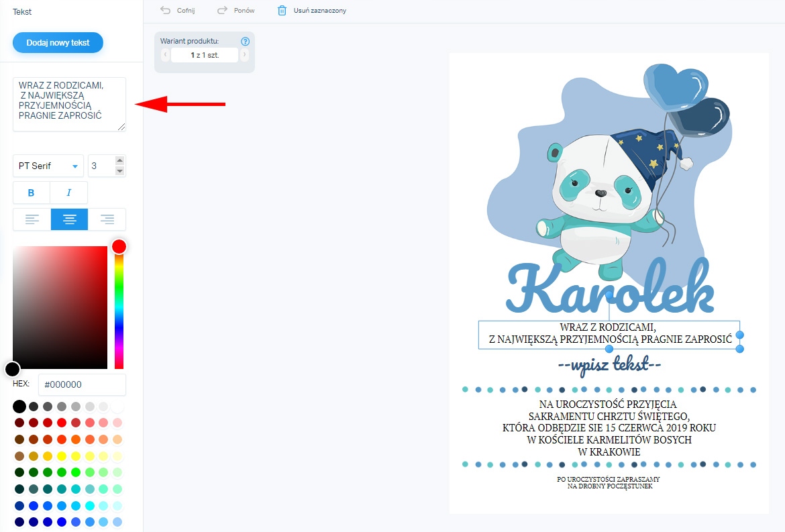
Task: Click the Cofnij undo arrow icon
Action: point(165,10)
